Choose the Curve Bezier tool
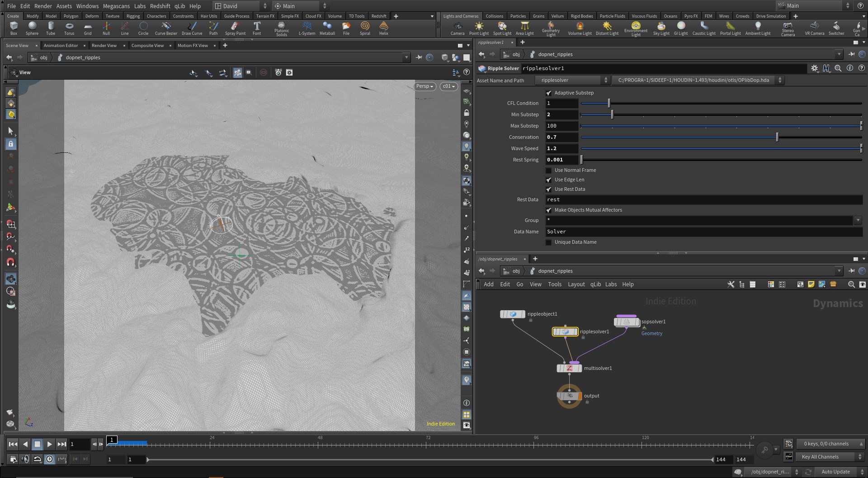Viewport: 868px width, 478px height. click(166, 28)
